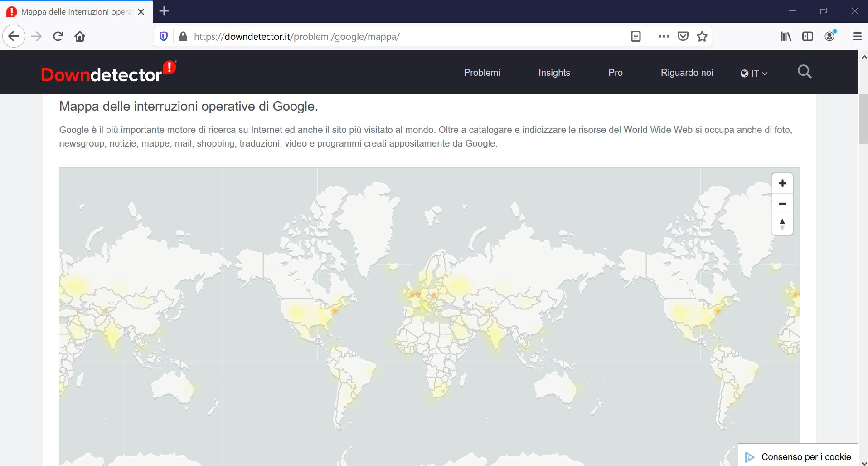
Task: Go back to the previous page
Action: tap(14, 36)
